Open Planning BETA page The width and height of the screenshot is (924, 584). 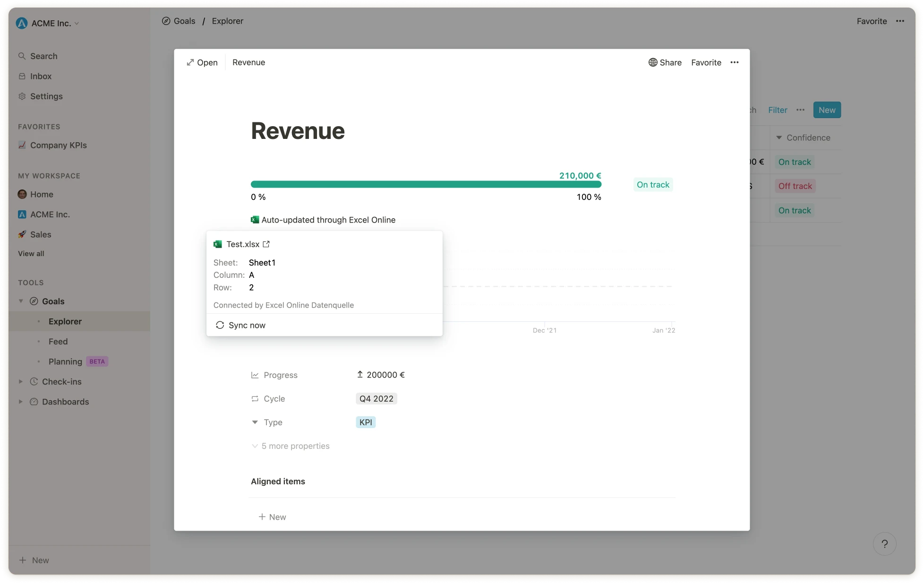click(66, 361)
